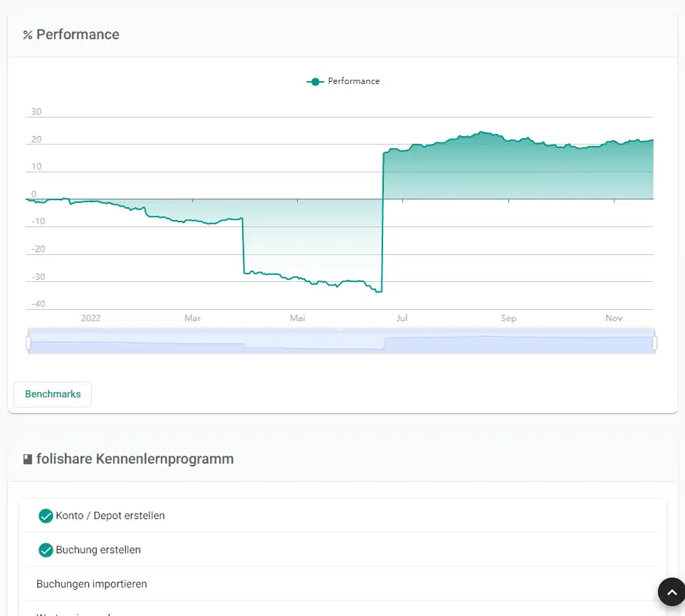Click the middle of the range overview bar

(341, 341)
